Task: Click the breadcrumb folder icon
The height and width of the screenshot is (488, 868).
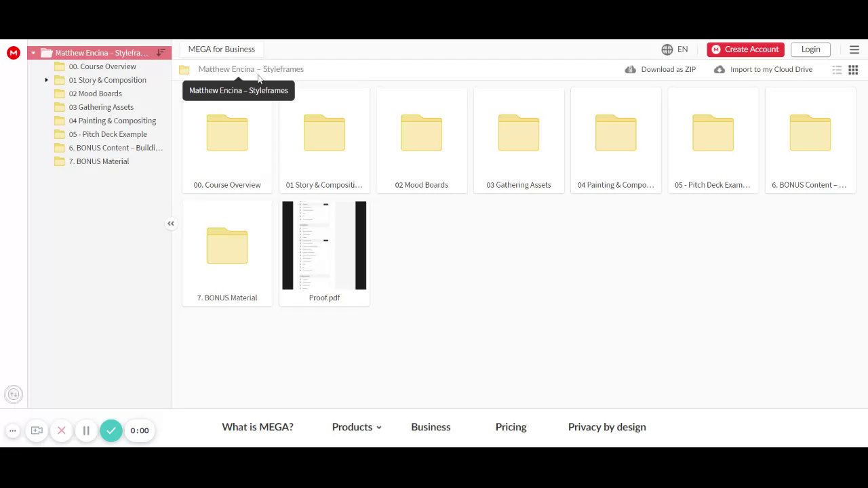Action: tap(184, 70)
